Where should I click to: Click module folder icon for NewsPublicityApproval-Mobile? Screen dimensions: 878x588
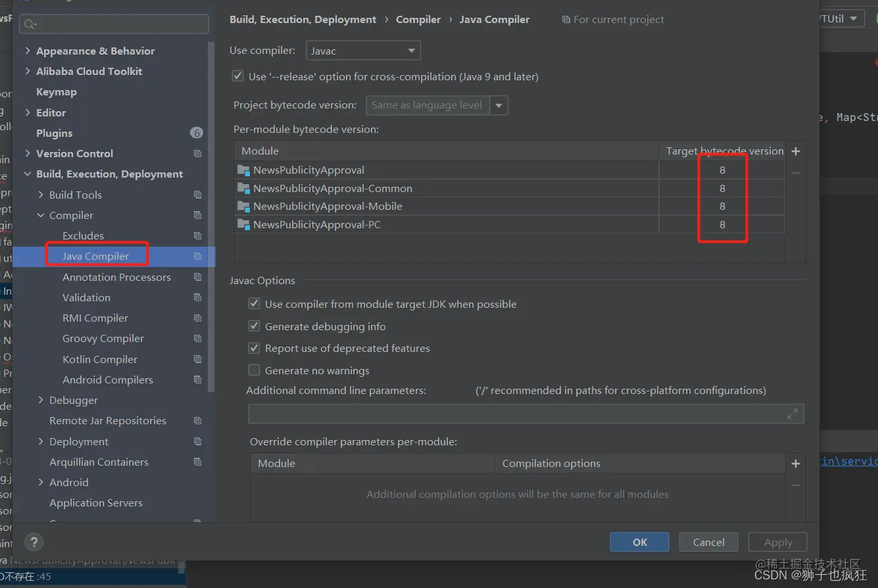(x=244, y=207)
